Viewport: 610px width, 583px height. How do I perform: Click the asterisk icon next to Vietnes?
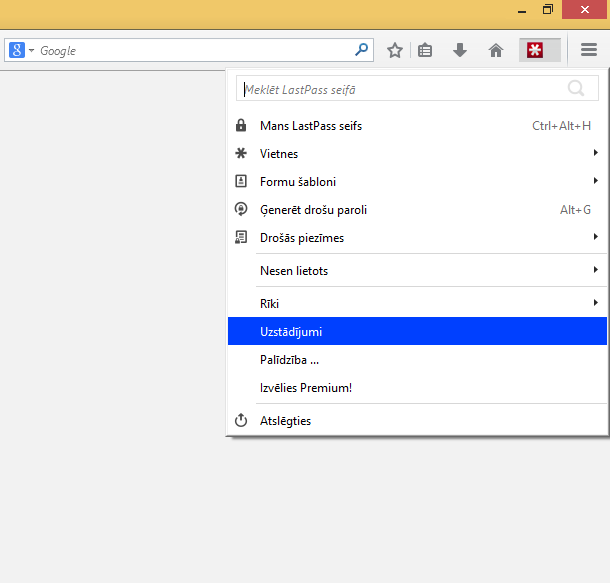click(241, 153)
